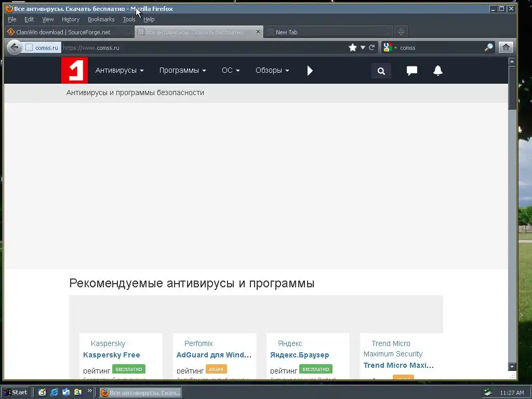532x399 pixels.
Task: Click the third quick launch icon
Action: tap(66, 392)
